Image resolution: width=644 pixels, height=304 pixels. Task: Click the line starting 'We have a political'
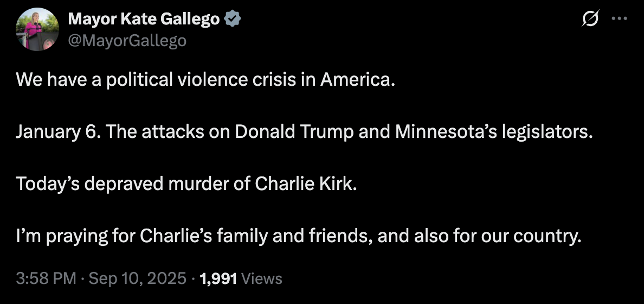tap(203, 80)
